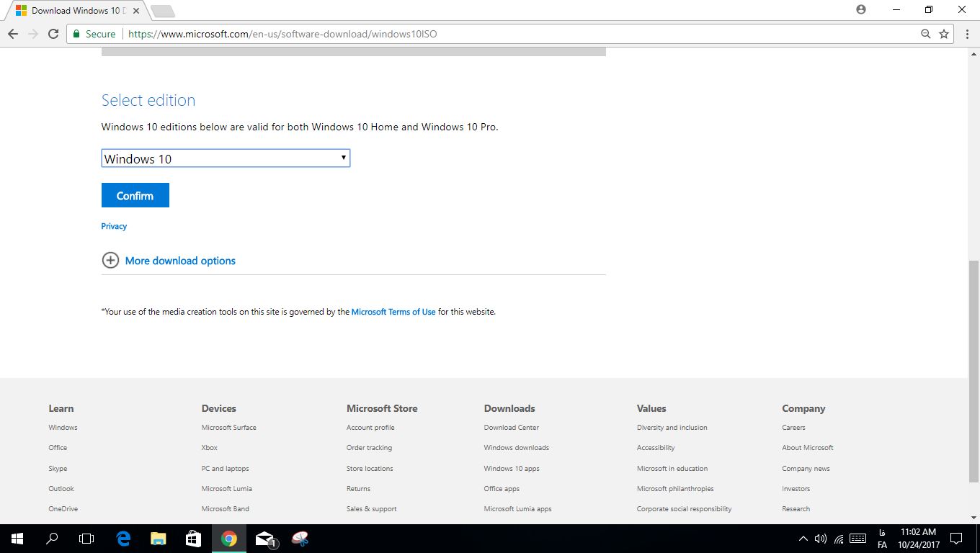
Task: Open PC and laptops link
Action: click(225, 469)
